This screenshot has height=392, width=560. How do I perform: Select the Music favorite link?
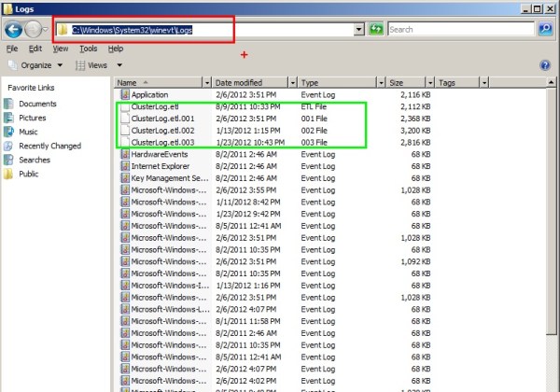click(28, 132)
